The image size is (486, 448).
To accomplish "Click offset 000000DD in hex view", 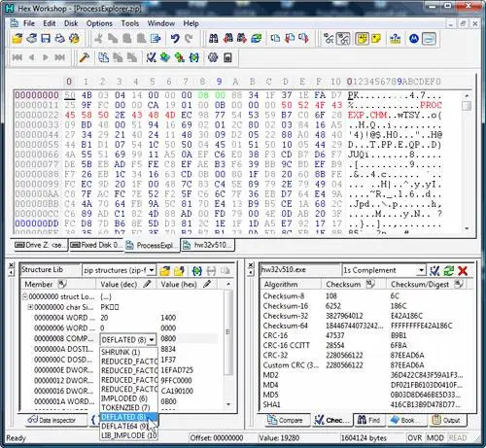I will pyautogui.click(x=37, y=224).
